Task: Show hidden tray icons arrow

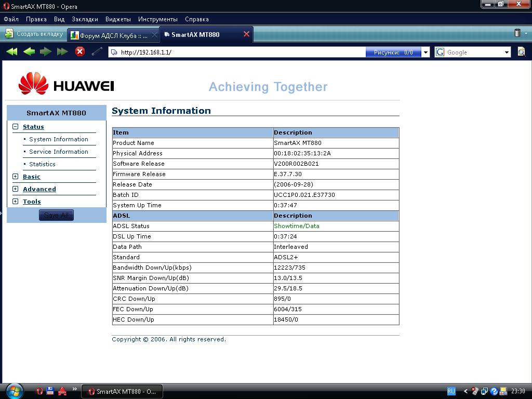Action: coord(465,391)
